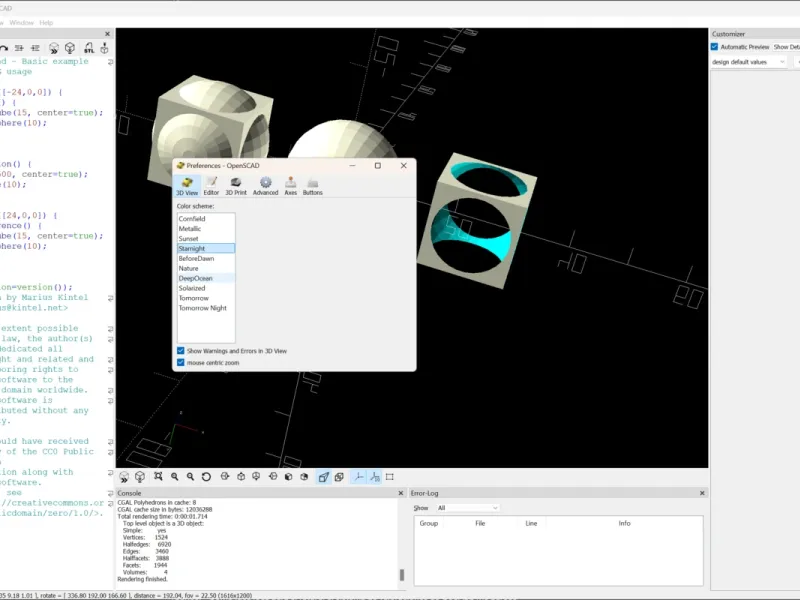This screenshot has width=800, height=600.
Task: Reset the 3D view
Action: [206, 477]
